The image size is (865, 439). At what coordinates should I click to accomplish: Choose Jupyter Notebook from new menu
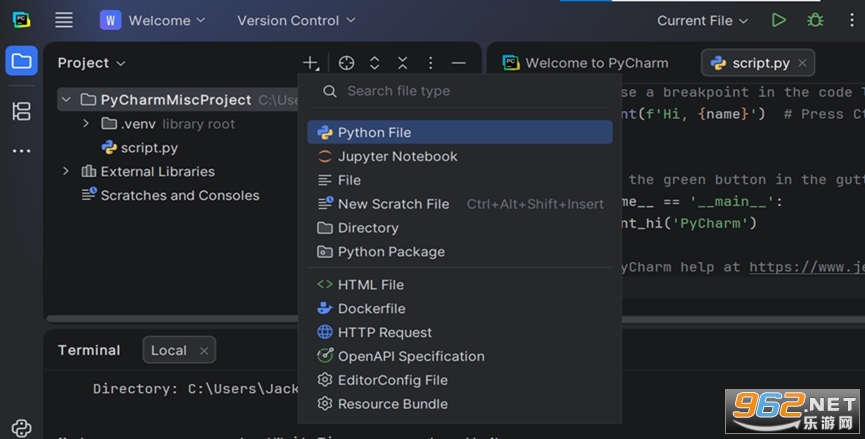point(460,156)
